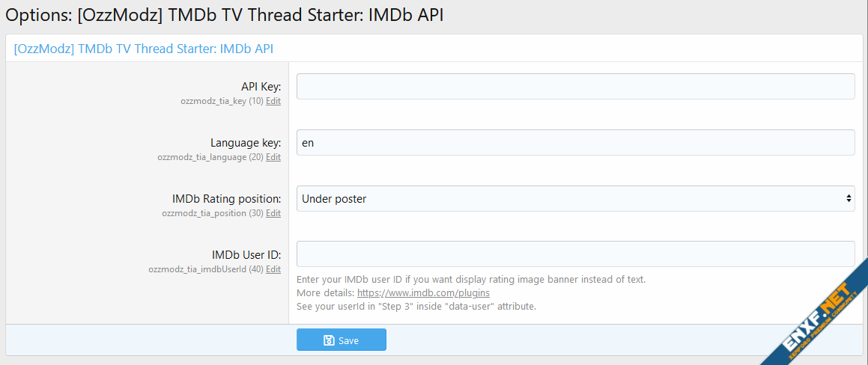The width and height of the screenshot is (868, 365).
Task: Click the "API Key:" label
Action: [261, 87]
